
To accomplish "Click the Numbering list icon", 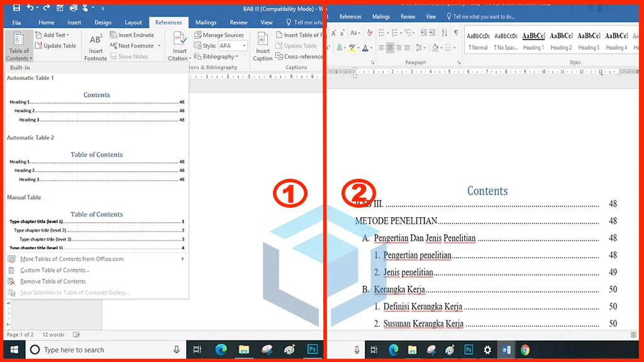I will tap(396, 33).
